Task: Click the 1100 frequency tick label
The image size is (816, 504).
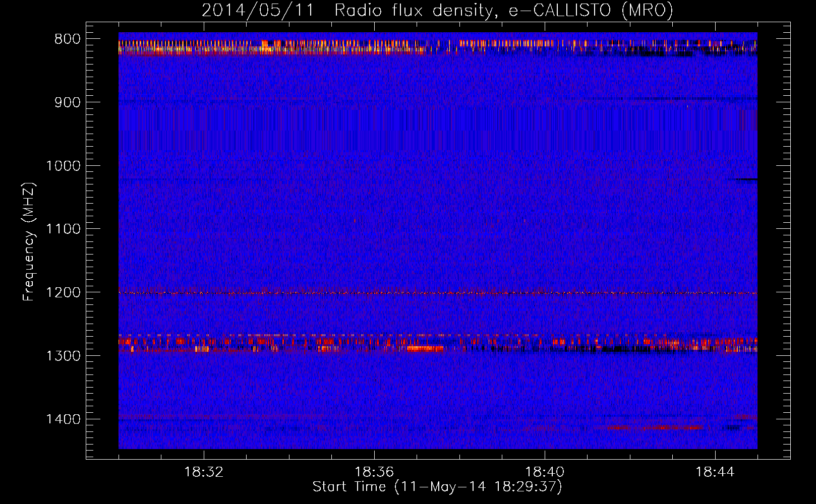Action: pyautogui.click(x=63, y=229)
